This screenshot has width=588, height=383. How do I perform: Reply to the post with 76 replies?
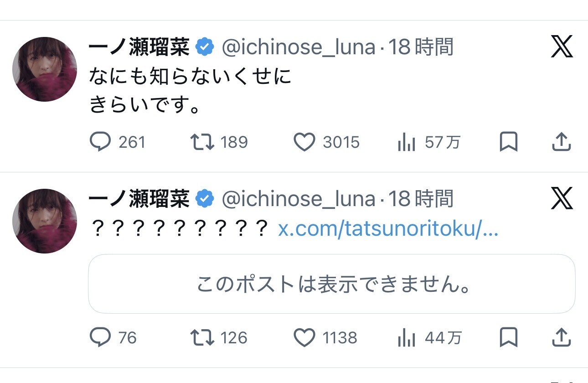click(x=100, y=338)
